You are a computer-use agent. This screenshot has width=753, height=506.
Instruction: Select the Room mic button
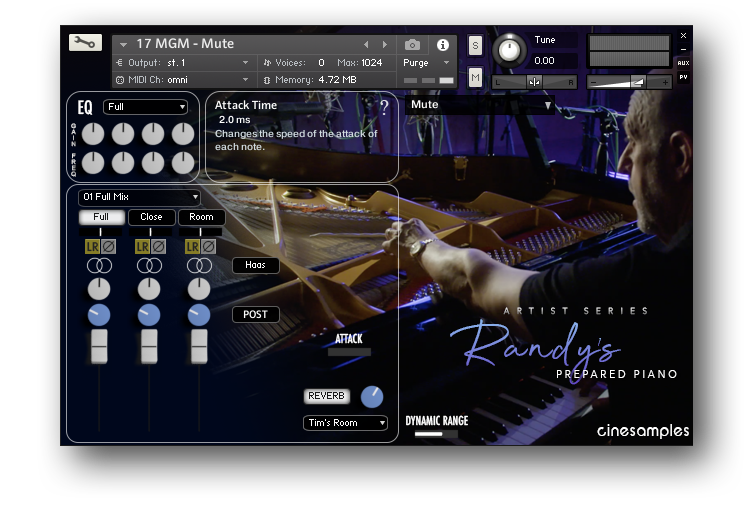[x=201, y=217]
